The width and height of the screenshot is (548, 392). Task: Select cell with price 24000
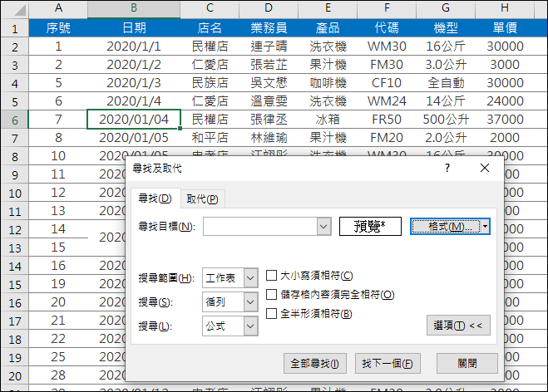[x=505, y=101]
